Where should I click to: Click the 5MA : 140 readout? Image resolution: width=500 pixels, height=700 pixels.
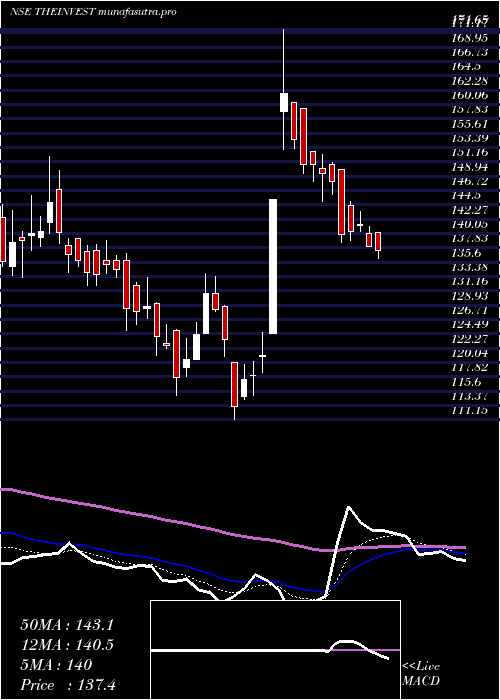[x=56, y=665]
